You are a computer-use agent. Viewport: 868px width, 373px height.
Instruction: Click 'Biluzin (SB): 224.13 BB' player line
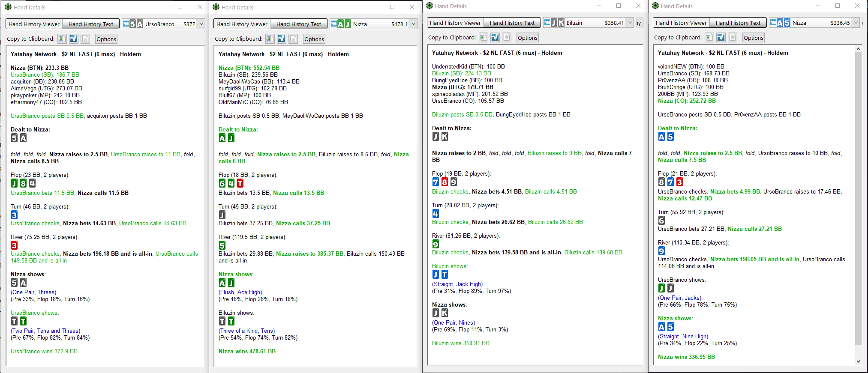coord(462,73)
